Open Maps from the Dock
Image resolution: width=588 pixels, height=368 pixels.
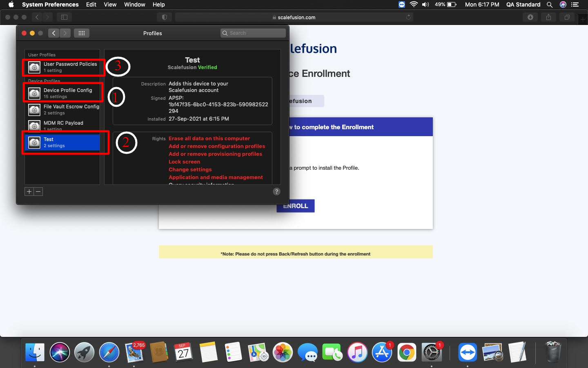pyautogui.click(x=258, y=352)
